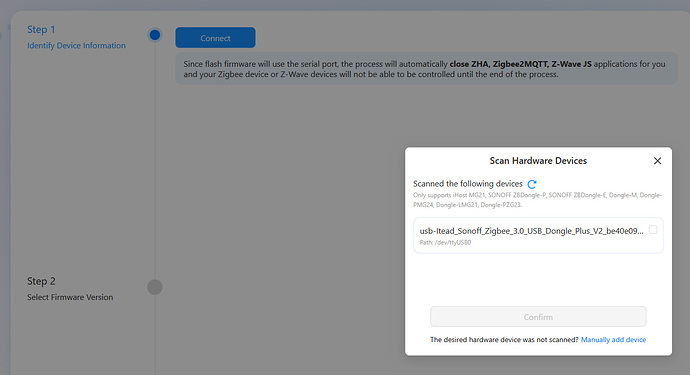Click the disabled Confirm button
The width and height of the screenshot is (690, 375).
(x=538, y=317)
